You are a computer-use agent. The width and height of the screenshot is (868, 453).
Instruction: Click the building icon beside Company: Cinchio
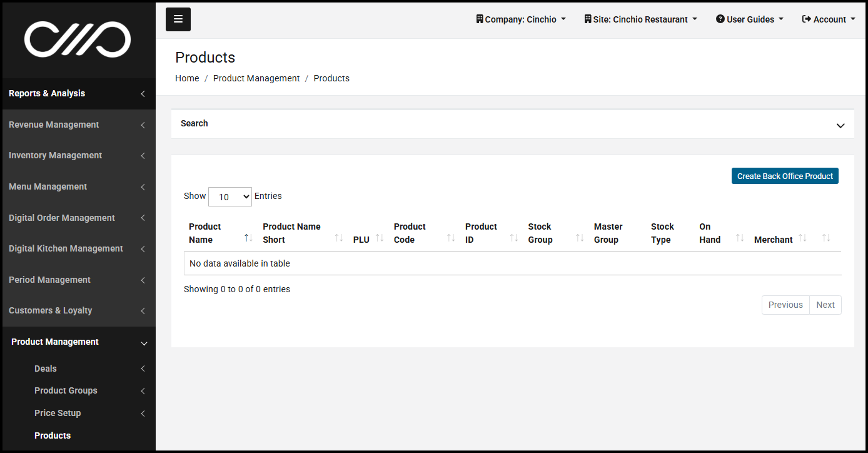click(480, 19)
